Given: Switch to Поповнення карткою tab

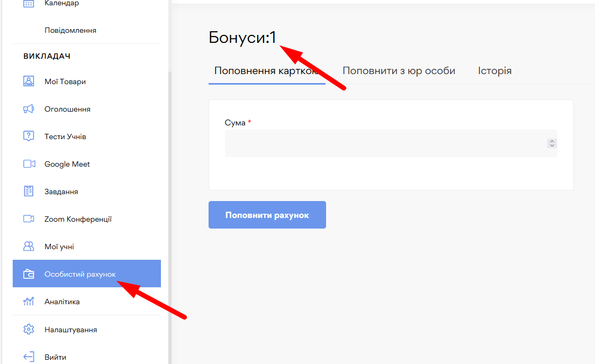Looking at the screenshot, I should pos(266,71).
